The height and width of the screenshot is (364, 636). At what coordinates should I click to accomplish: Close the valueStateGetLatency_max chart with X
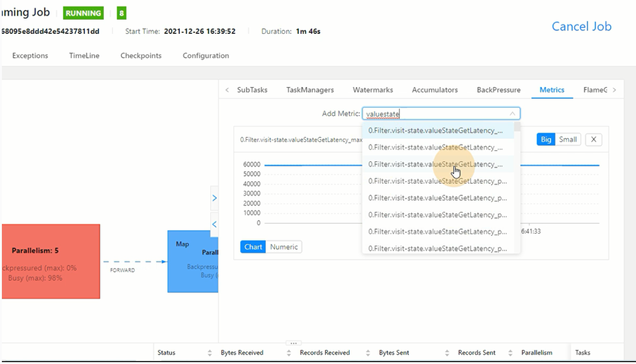[594, 140]
